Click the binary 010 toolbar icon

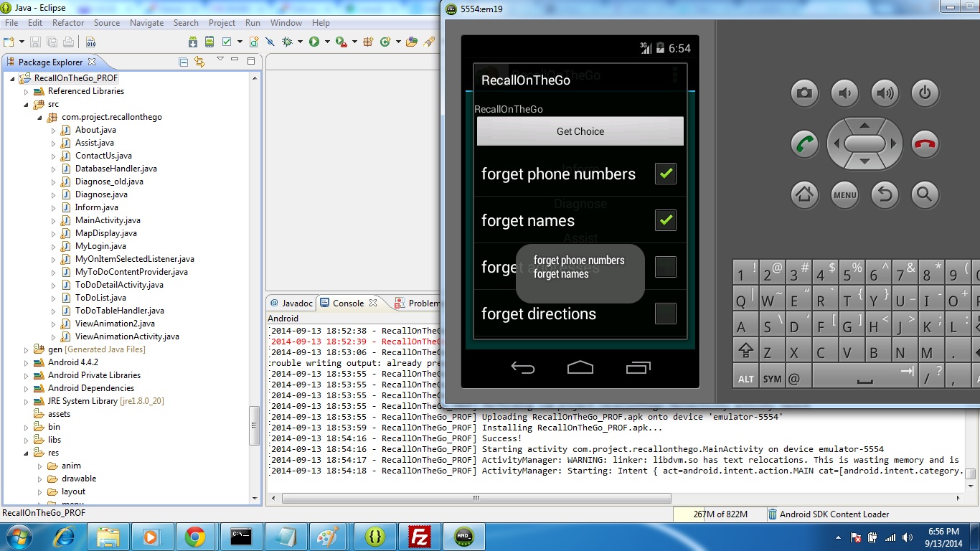[x=90, y=42]
